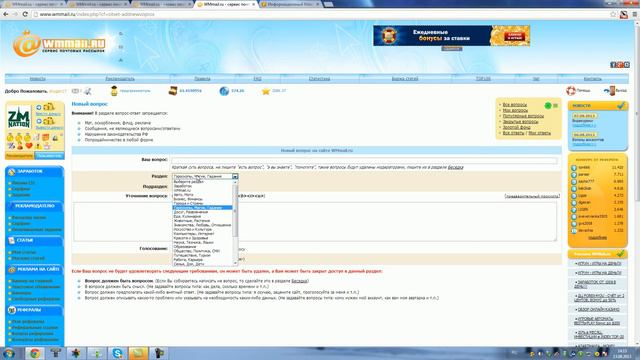This screenshot has height=360, width=640.
Task: Open the Правила navigation item
Action: coord(202,79)
